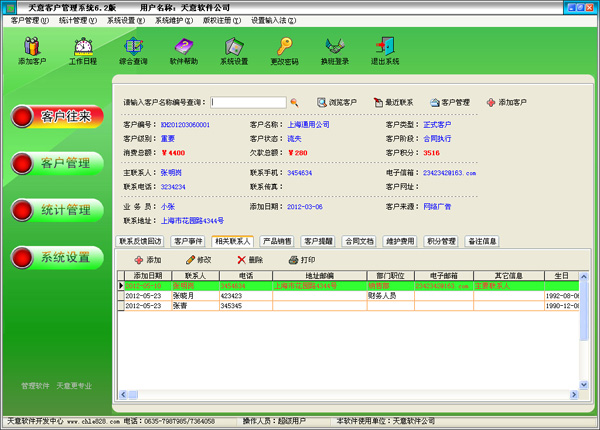Click the 修改 button above contact table

tap(198, 260)
